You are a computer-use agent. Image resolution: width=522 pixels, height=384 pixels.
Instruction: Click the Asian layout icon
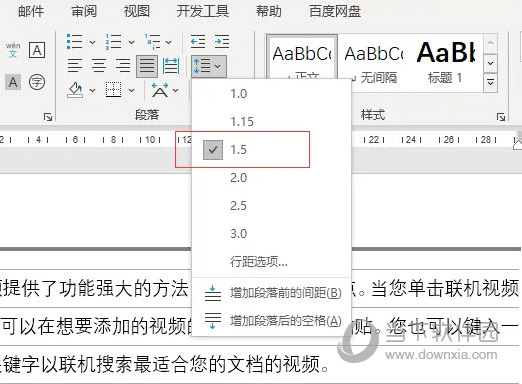[160, 90]
